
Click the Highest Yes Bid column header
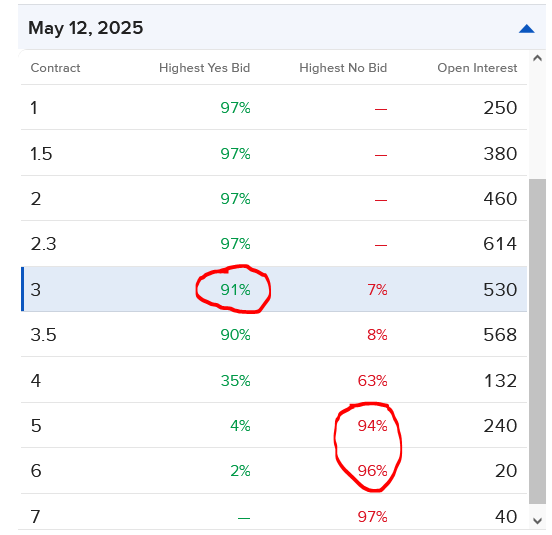(204, 68)
